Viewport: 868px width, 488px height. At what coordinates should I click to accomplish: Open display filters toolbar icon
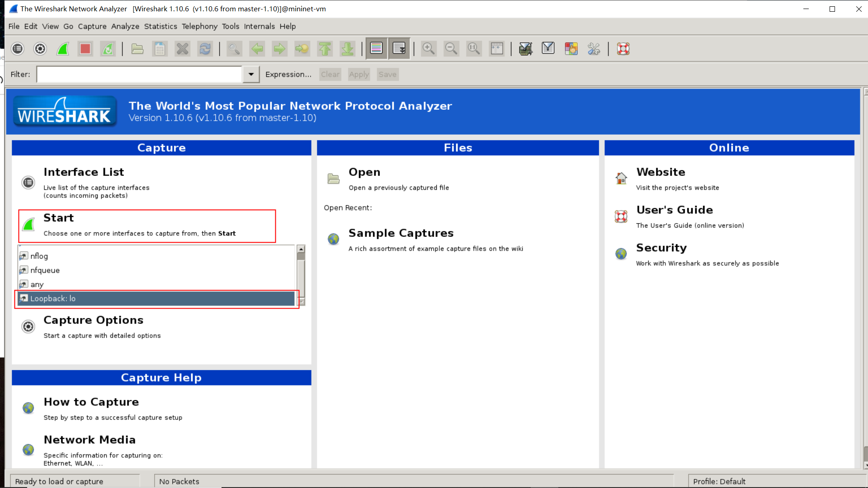548,48
